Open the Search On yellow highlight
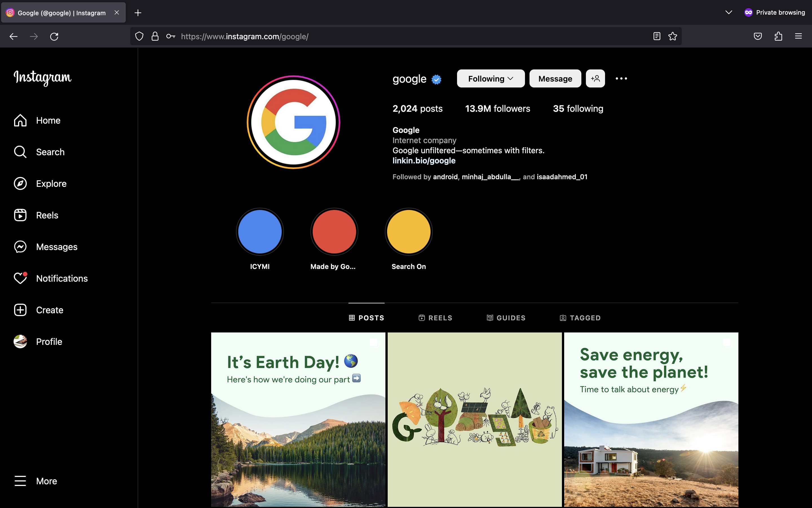 point(409,231)
